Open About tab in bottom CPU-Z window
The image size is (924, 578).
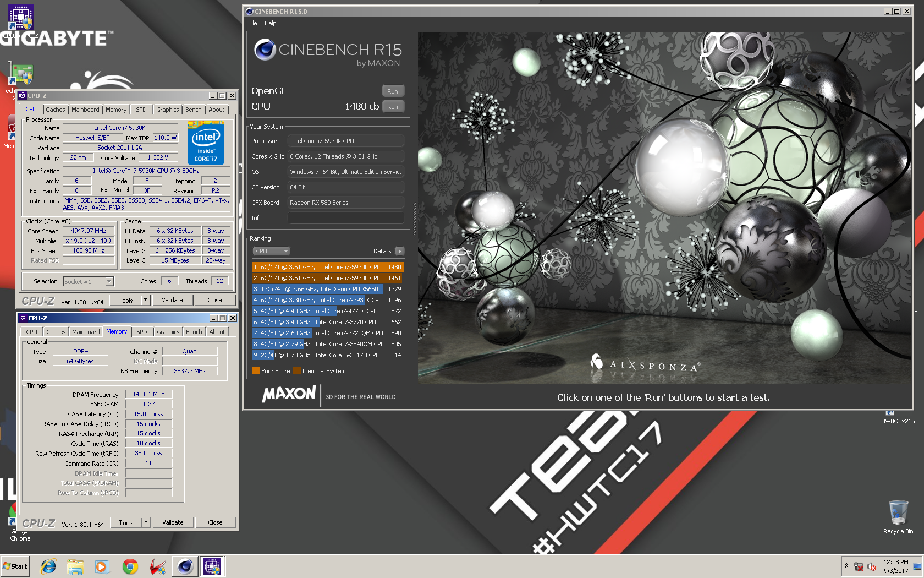coord(217,332)
